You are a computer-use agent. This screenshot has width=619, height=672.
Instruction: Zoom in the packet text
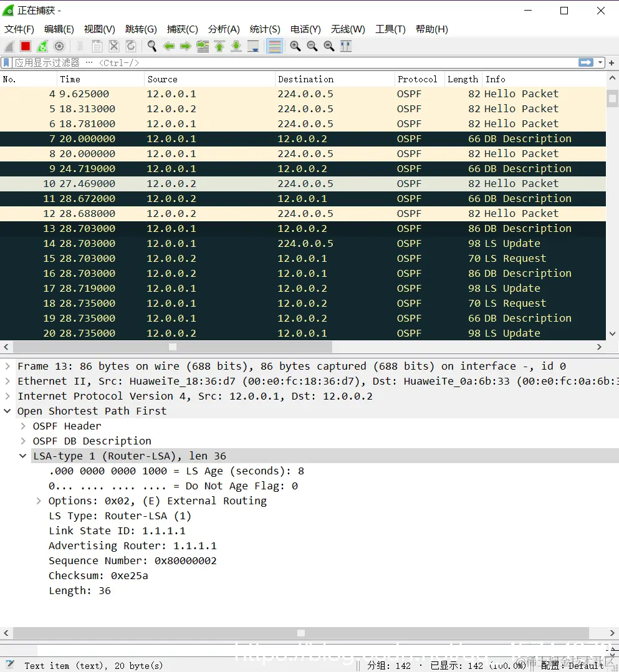coord(295,46)
